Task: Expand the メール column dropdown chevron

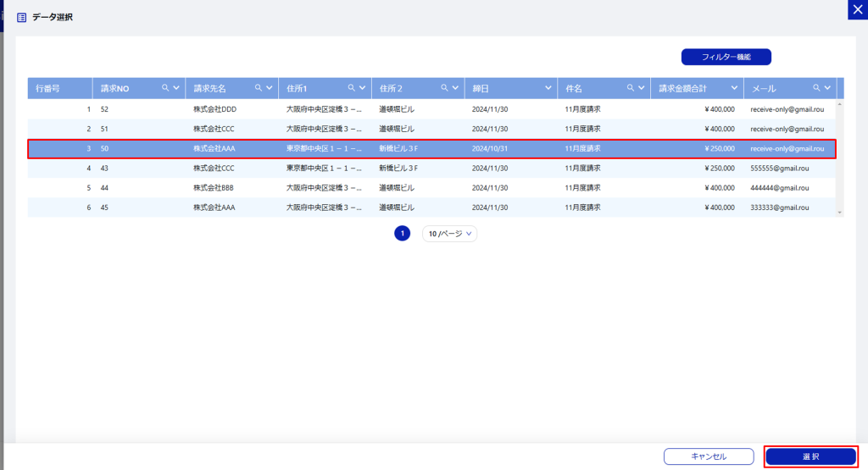Action: pyautogui.click(x=827, y=88)
